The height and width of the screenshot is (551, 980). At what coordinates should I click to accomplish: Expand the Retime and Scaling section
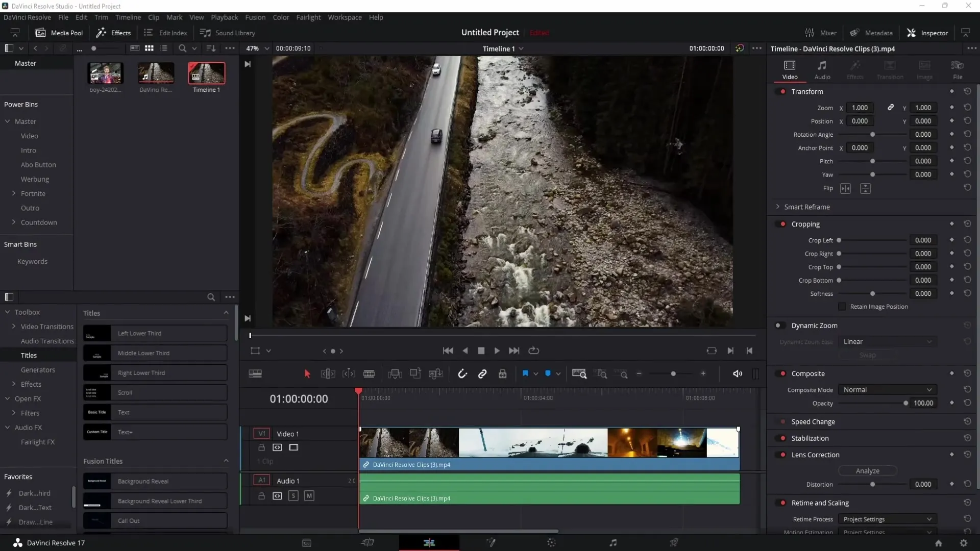pyautogui.click(x=820, y=503)
